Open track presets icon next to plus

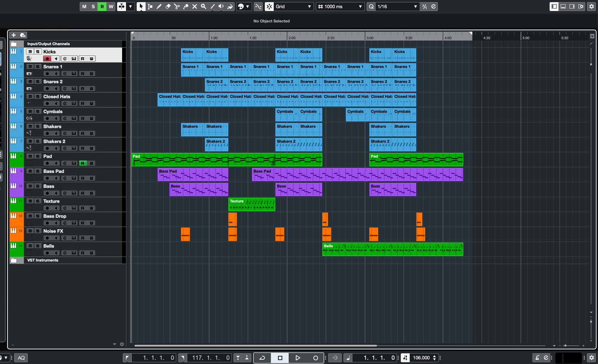pos(23,35)
